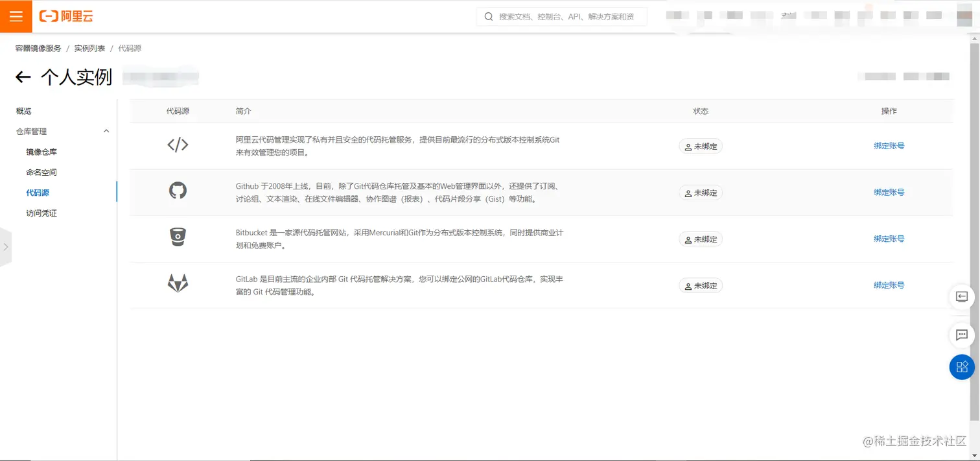
Task: Go back using the left arrow
Action: 23,77
